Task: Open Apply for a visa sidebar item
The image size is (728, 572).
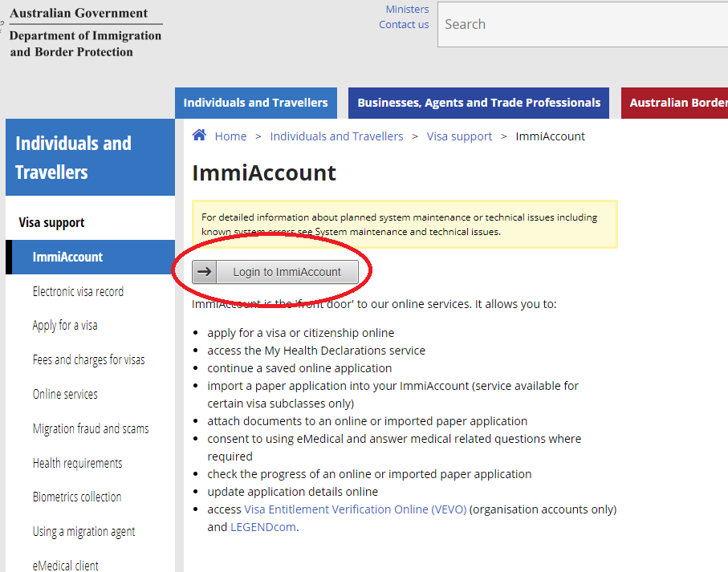Action: [65, 326]
